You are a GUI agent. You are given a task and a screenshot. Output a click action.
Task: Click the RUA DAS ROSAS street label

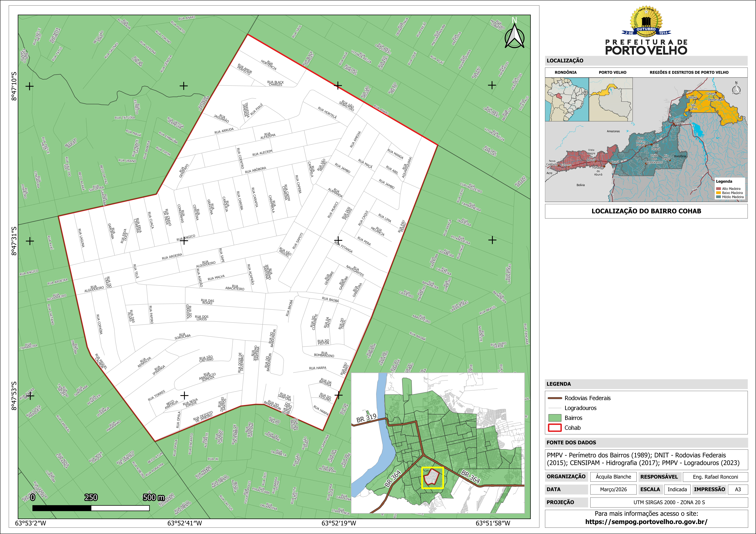click(207, 302)
